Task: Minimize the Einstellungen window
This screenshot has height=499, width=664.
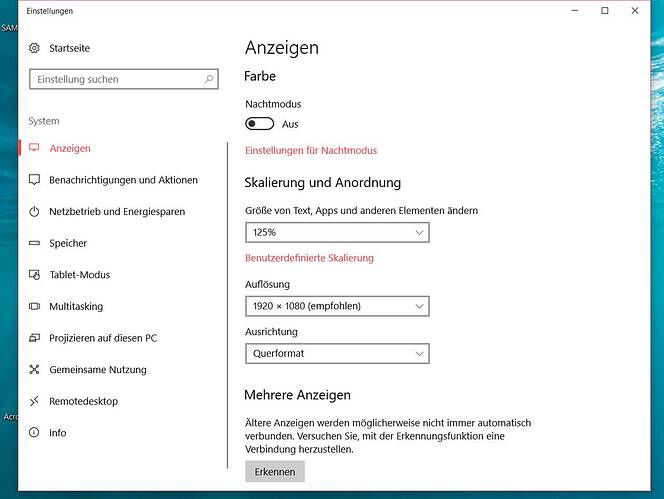Action: [575, 11]
